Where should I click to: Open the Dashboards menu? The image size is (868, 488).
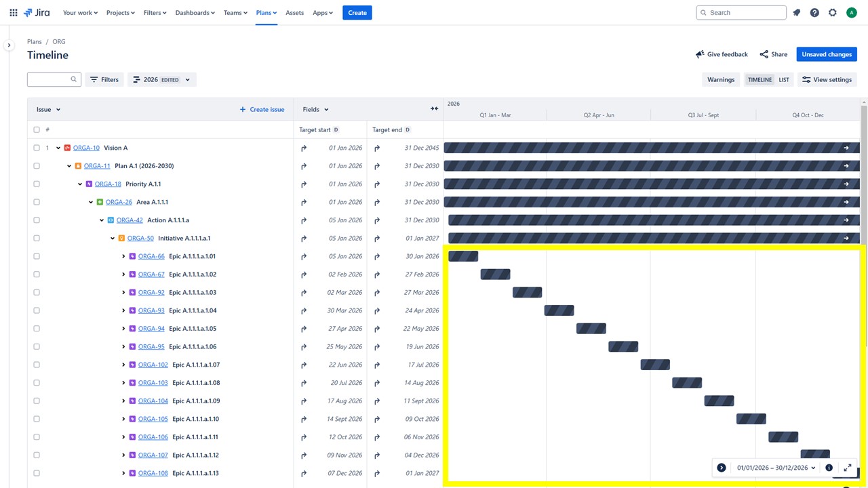coord(195,13)
